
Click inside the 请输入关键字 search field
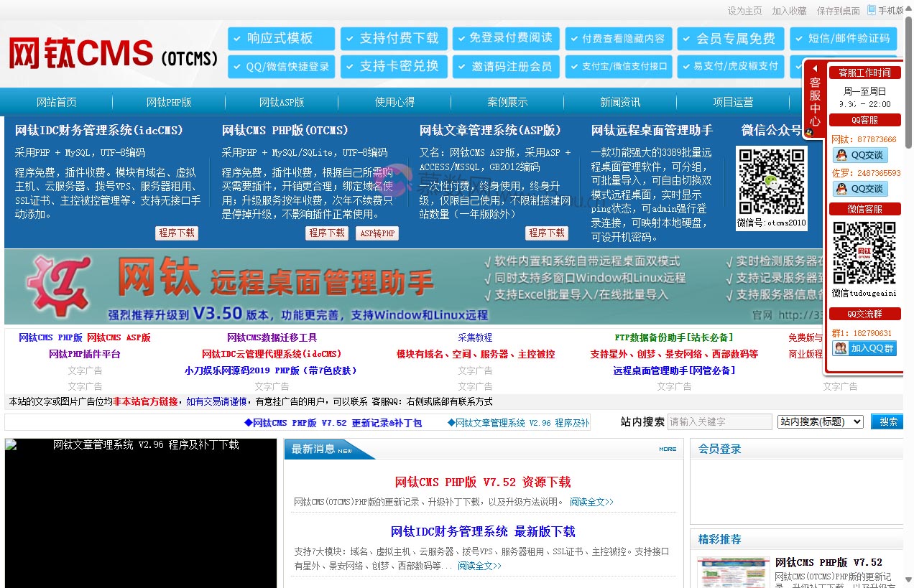point(720,421)
